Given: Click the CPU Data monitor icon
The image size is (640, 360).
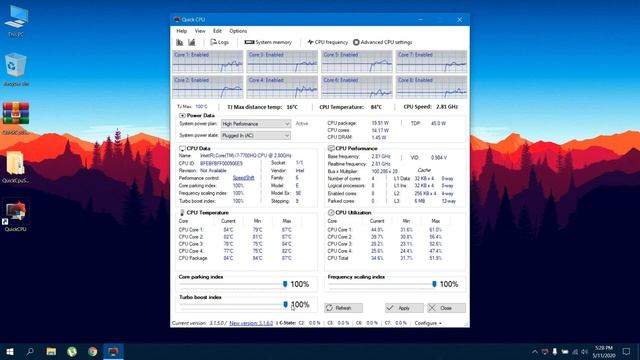Looking at the screenshot, I should [182, 149].
